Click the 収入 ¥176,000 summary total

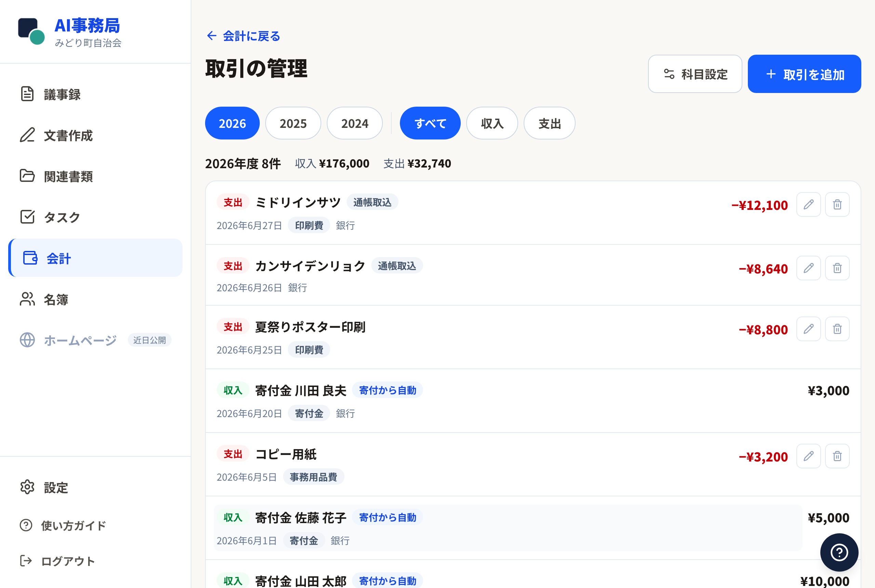click(332, 163)
